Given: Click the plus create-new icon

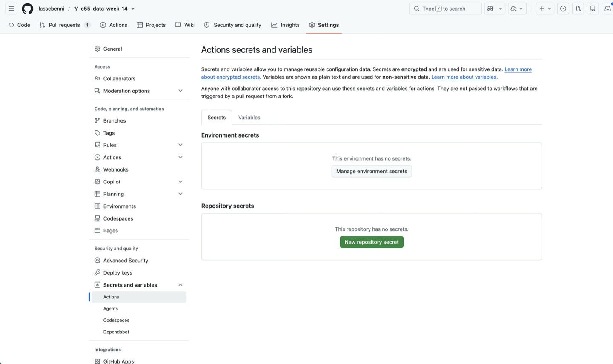Looking at the screenshot, I should (542, 9).
